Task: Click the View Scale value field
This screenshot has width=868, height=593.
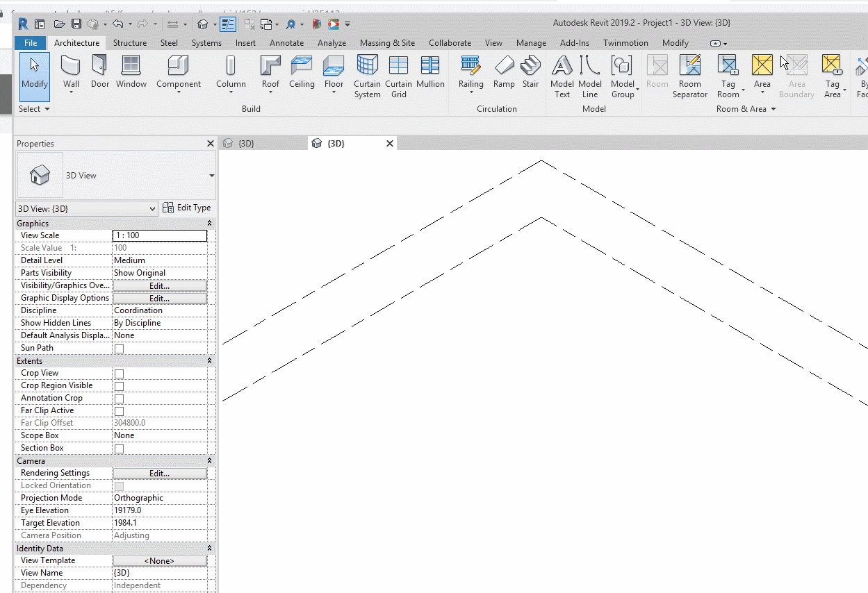Action: click(x=159, y=235)
